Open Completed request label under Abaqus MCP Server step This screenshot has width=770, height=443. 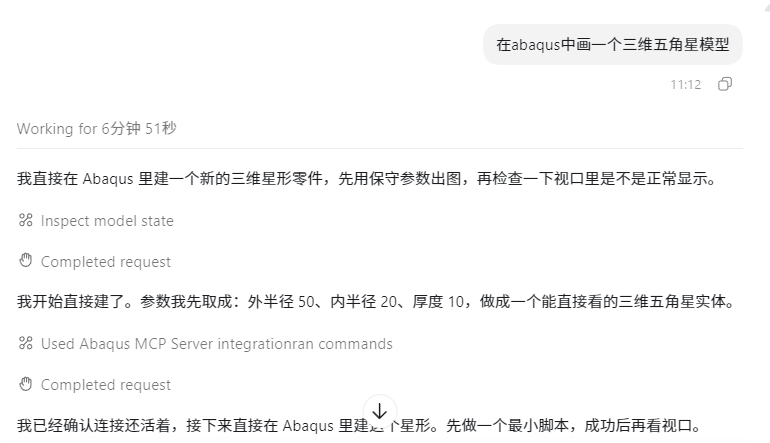click(x=106, y=385)
